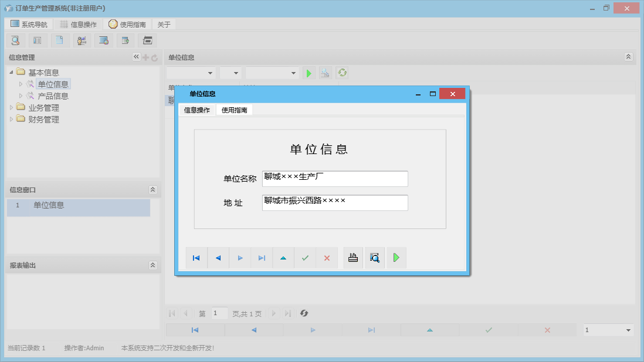Collapse the 信息管理 panel with double chevron

coord(137,57)
